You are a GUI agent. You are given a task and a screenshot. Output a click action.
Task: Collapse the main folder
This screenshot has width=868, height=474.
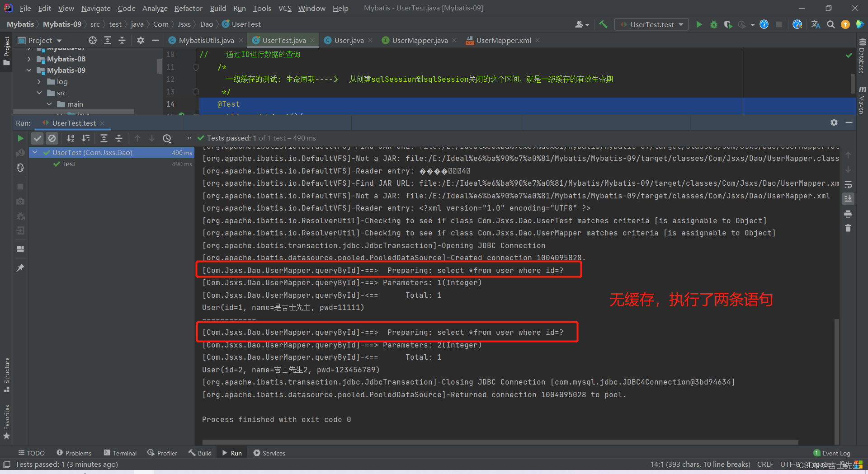coord(50,104)
